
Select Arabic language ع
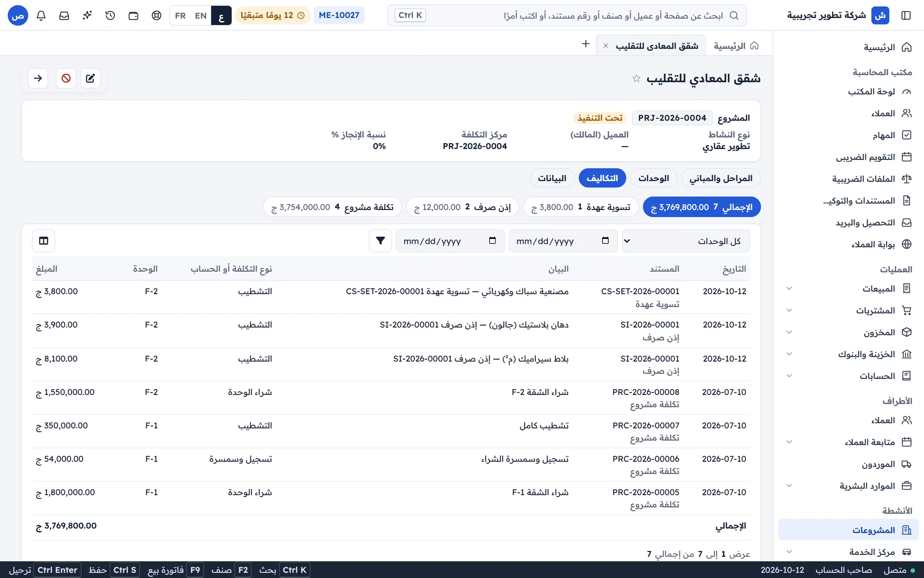221,15
